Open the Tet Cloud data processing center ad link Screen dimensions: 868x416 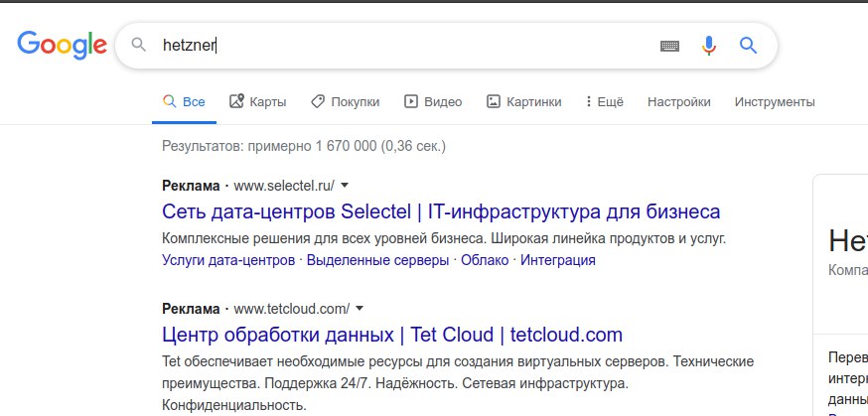(392, 335)
